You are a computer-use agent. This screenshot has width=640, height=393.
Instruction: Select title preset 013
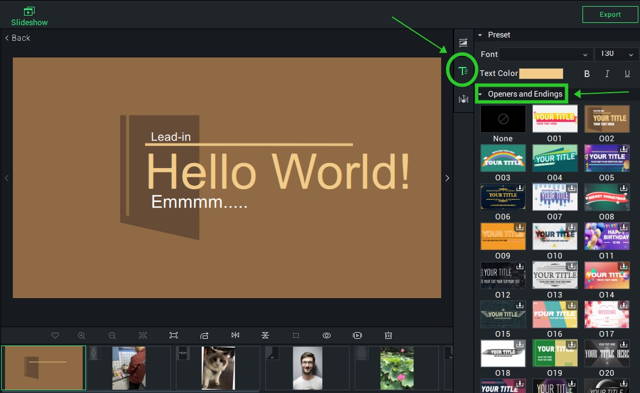click(x=555, y=275)
